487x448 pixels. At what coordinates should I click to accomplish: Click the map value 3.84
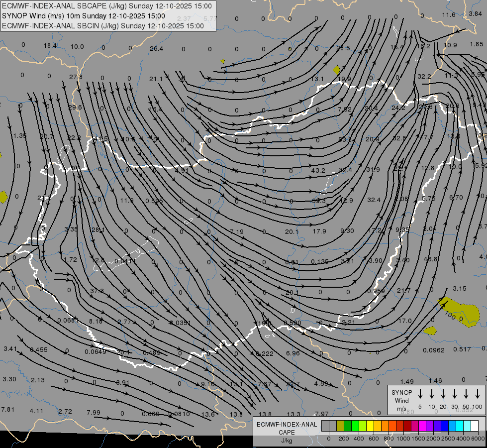(475, 13)
